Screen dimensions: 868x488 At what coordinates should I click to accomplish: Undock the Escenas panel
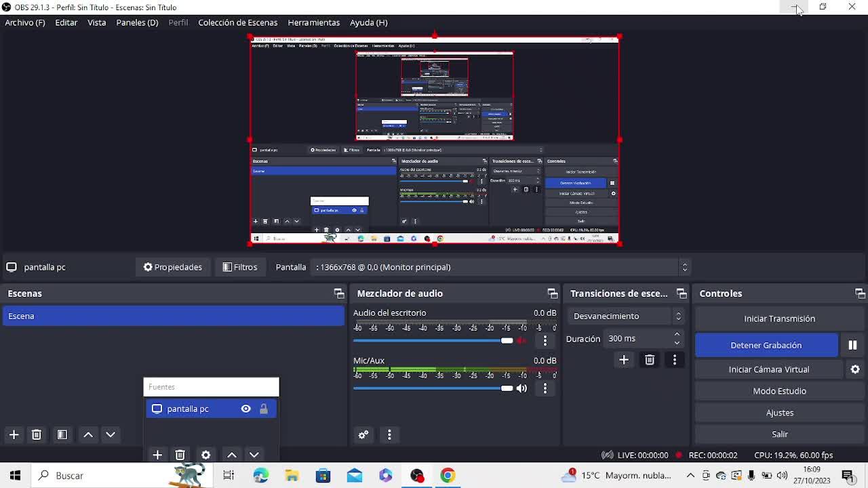(339, 293)
